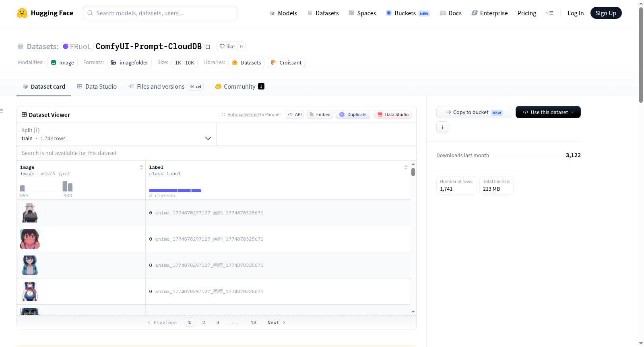Open Buckets in the navigation
644x347 pixels.
[408, 13]
